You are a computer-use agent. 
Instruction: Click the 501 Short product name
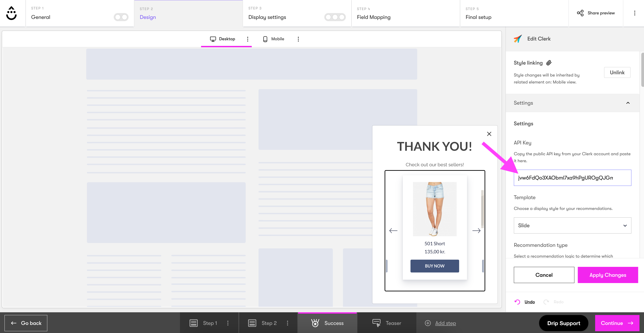point(435,244)
